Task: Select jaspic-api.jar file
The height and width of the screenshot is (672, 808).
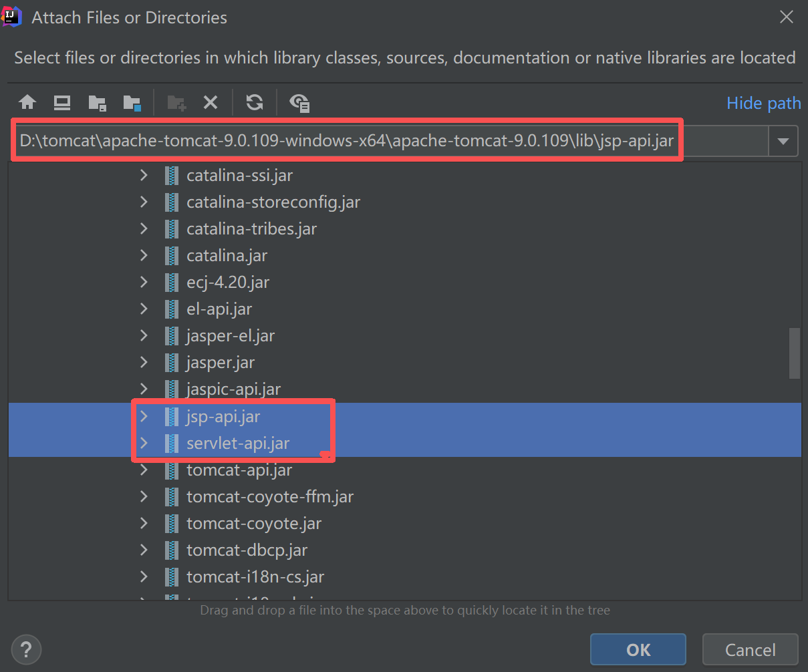Action: [233, 389]
